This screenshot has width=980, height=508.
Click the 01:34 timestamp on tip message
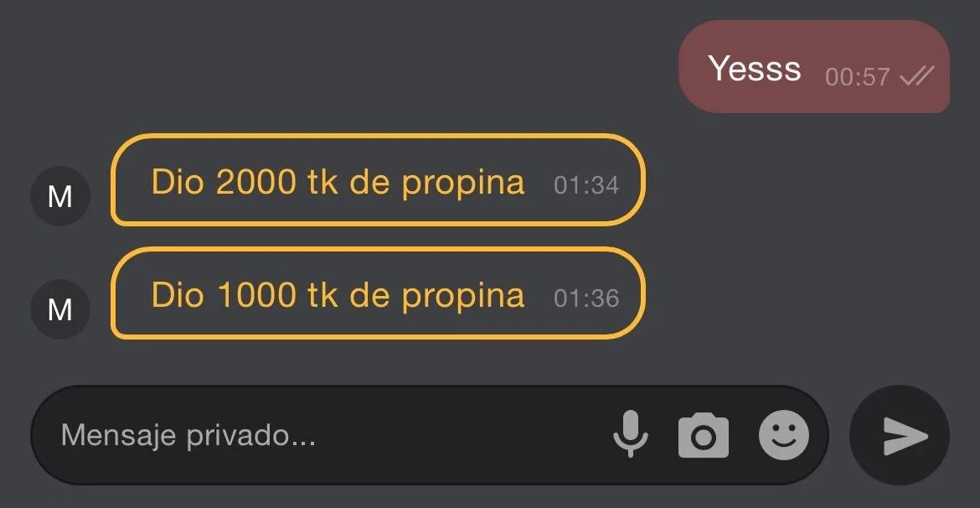[x=586, y=185]
